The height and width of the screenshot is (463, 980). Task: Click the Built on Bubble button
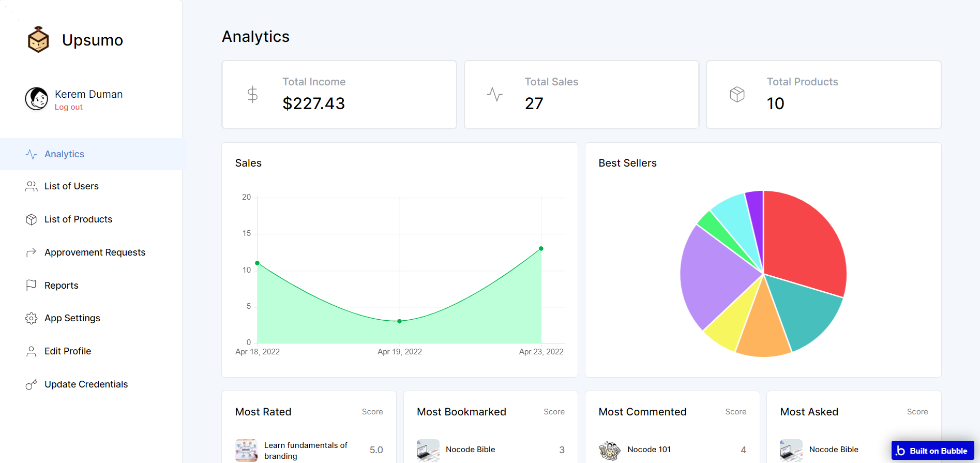[932, 451]
